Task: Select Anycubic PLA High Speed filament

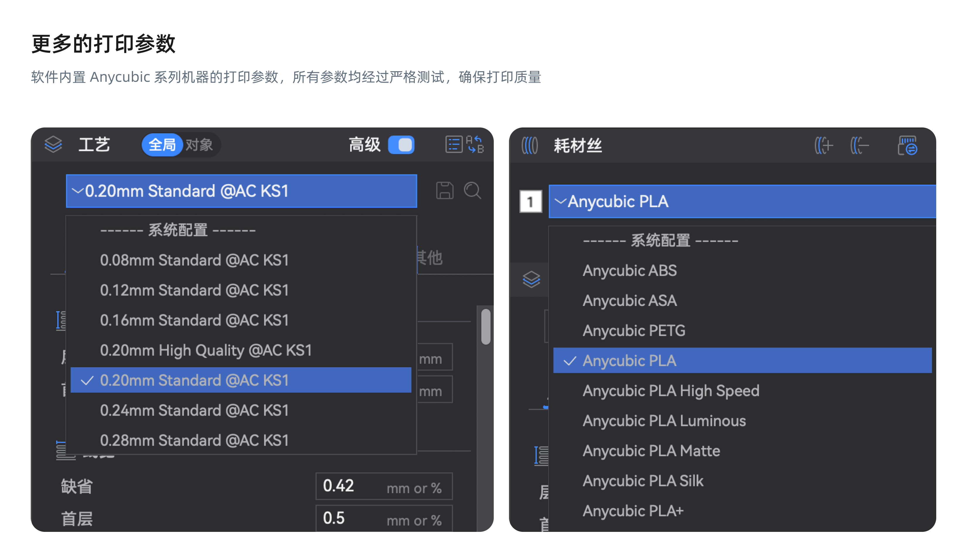Action: pos(743,391)
